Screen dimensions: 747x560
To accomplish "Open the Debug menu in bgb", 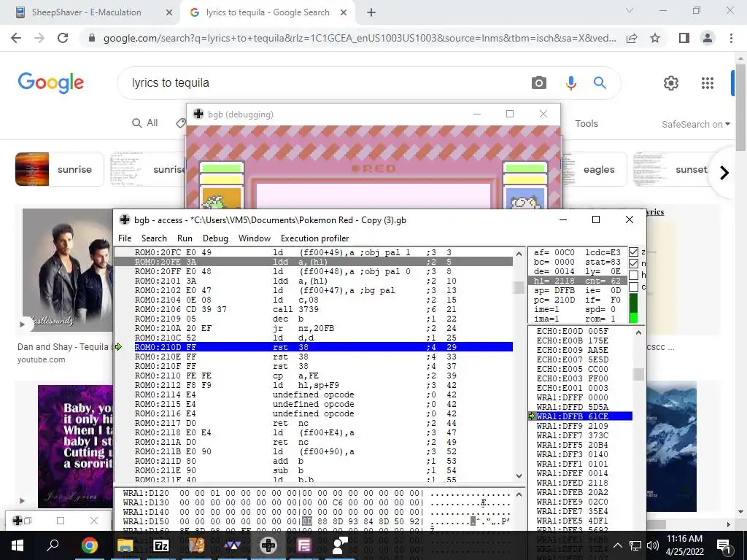I will pos(215,238).
